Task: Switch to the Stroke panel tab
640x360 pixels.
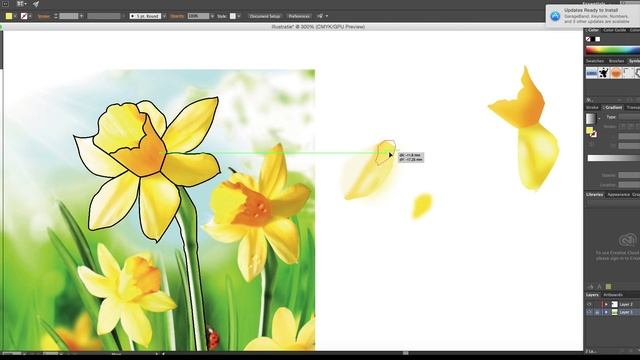Action: pos(592,107)
